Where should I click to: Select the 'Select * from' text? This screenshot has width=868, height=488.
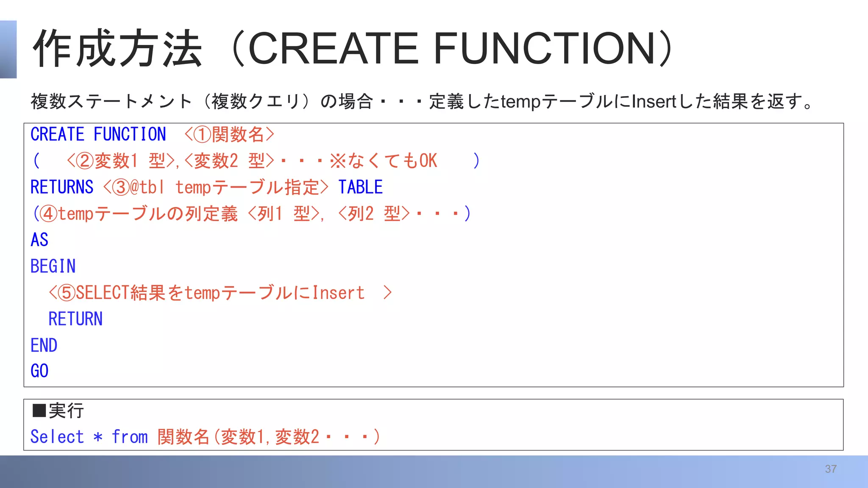89,437
